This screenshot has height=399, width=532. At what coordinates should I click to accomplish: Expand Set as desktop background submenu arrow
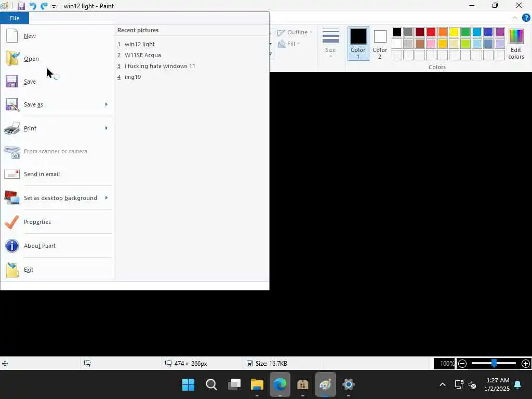(x=106, y=198)
